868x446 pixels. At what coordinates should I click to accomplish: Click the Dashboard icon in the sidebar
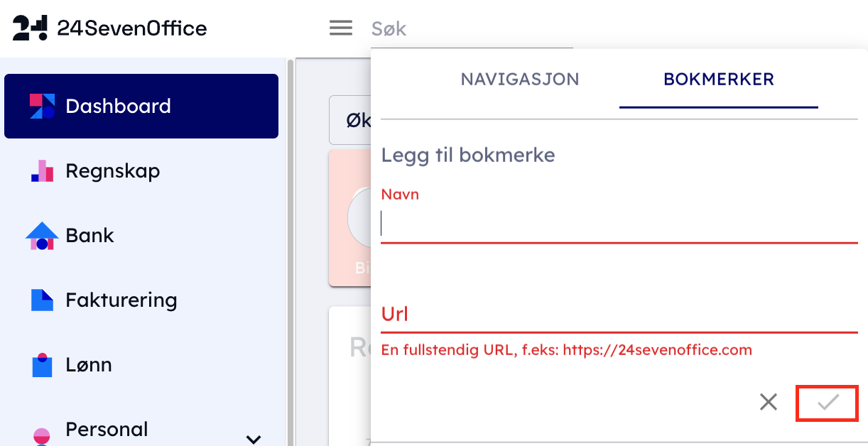[x=42, y=106]
